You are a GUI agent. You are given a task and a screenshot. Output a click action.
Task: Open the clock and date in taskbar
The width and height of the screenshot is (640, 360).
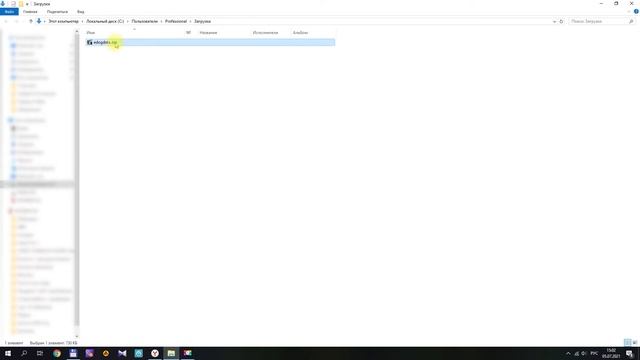tap(611, 353)
